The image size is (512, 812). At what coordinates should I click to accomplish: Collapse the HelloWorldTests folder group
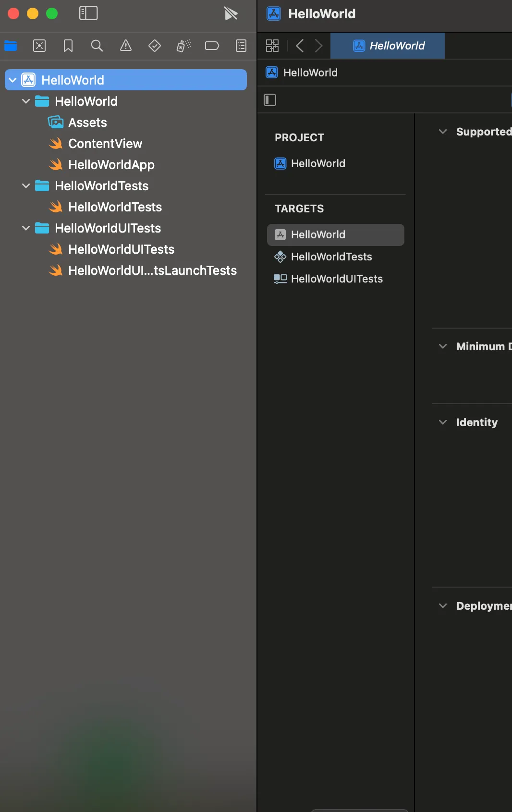coord(26,186)
